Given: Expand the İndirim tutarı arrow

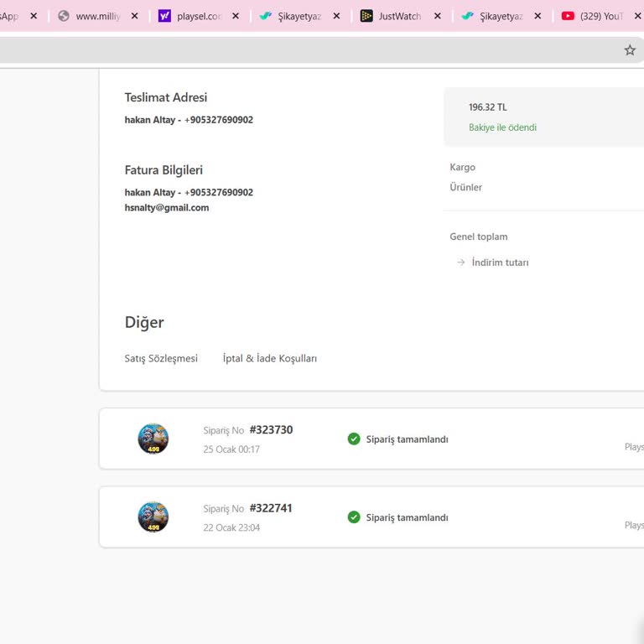Looking at the screenshot, I should [x=460, y=262].
